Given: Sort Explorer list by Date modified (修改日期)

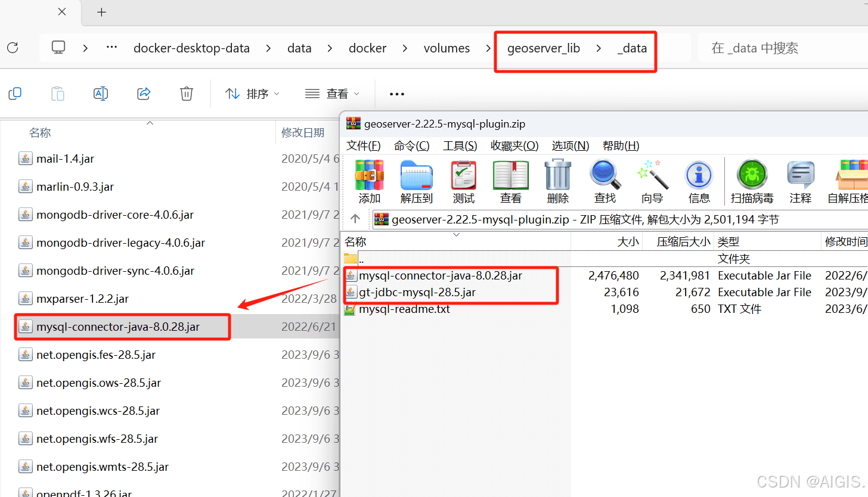Looking at the screenshot, I should (x=303, y=133).
